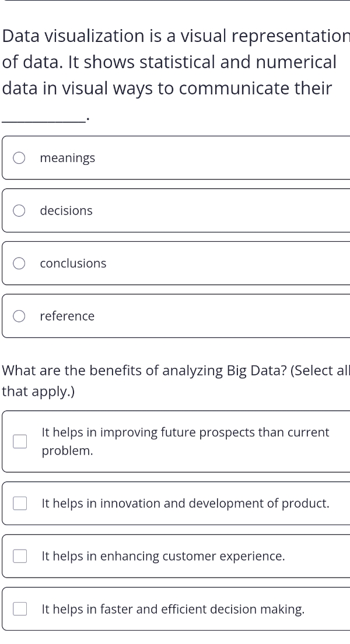Select the "meanings" radio button

tap(19, 158)
